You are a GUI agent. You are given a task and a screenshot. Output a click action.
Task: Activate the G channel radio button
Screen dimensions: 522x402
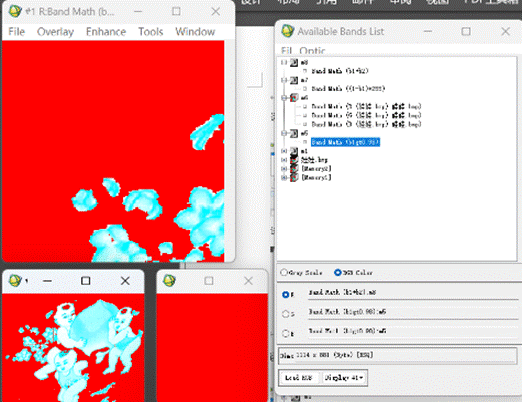(285, 314)
